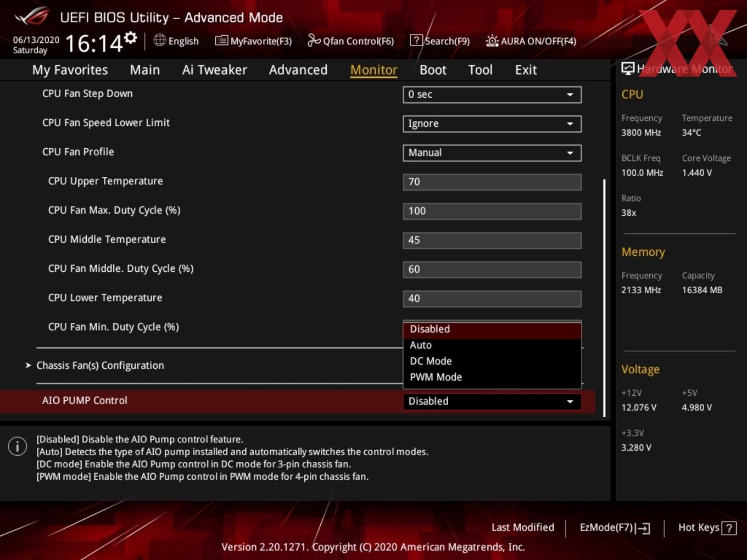Click the Hardware Monitor screen icon
The image size is (747, 560).
click(x=628, y=68)
